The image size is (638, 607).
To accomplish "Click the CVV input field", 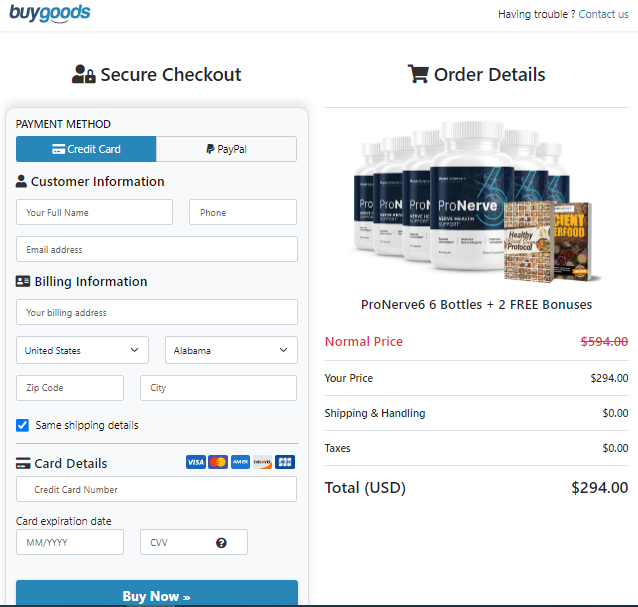I will [194, 542].
